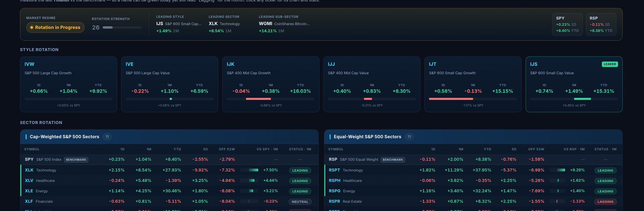Click the LEADING status badge for RSPT
644x211 pixels.
click(x=605, y=170)
